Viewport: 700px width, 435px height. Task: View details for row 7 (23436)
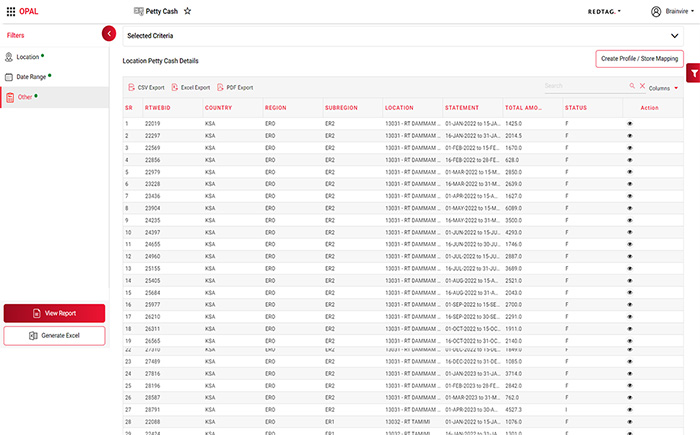click(x=630, y=196)
